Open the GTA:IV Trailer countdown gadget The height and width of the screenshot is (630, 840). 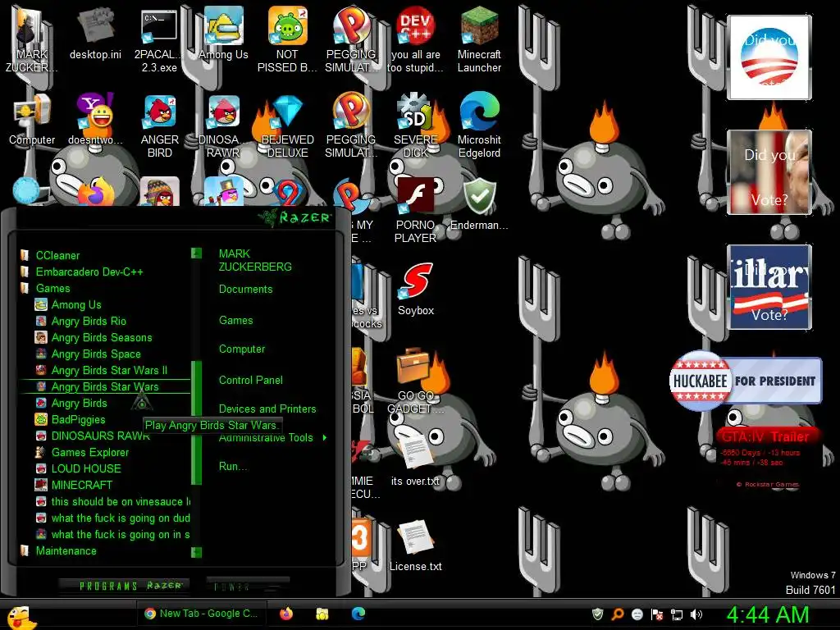click(767, 458)
